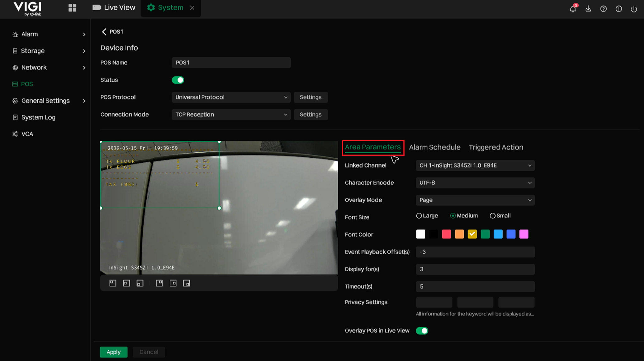Click the POS Name input field

coord(231,63)
